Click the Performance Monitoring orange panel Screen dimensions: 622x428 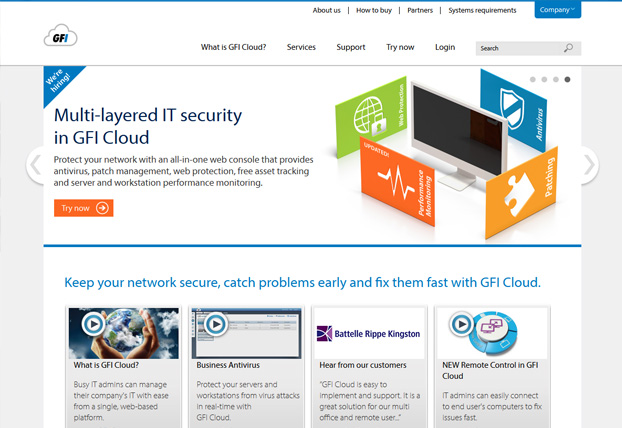tap(399, 182)
